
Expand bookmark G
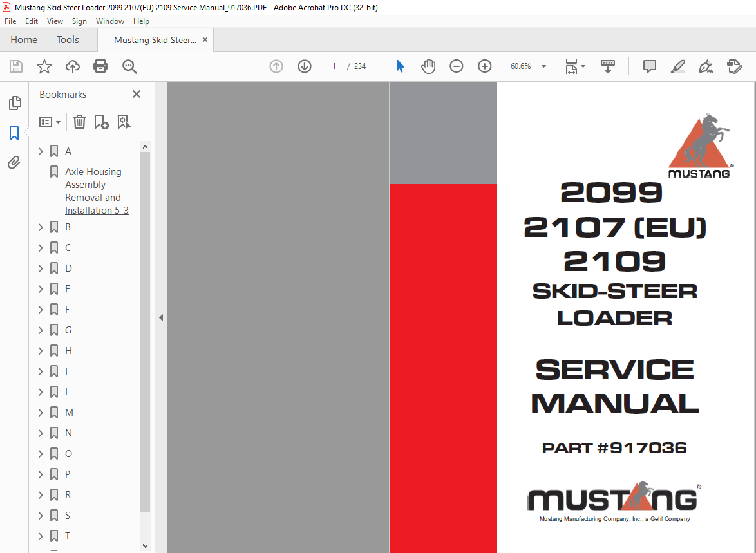(x=41, y=330)
